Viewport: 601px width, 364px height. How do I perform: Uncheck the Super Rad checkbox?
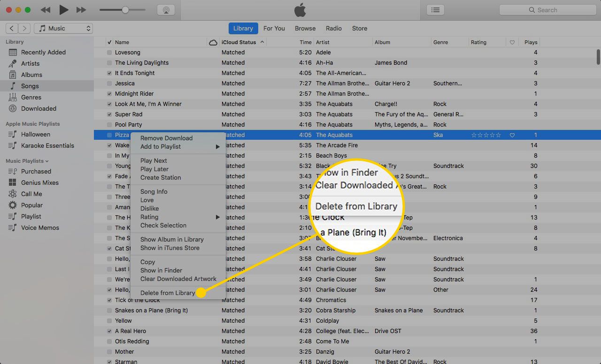tap(109, 114)
